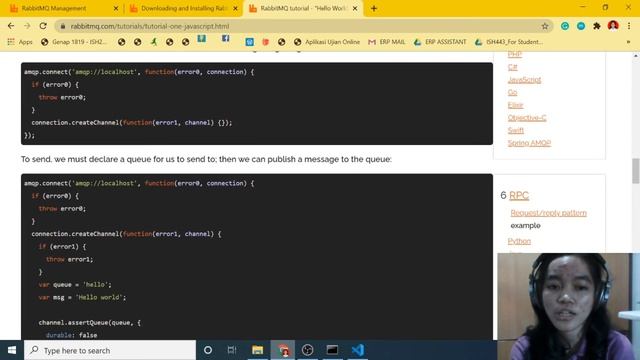Open the Windows Start menu
This screenshot has height=360, width=640.
pyautogui.click(x=12, y=350)
